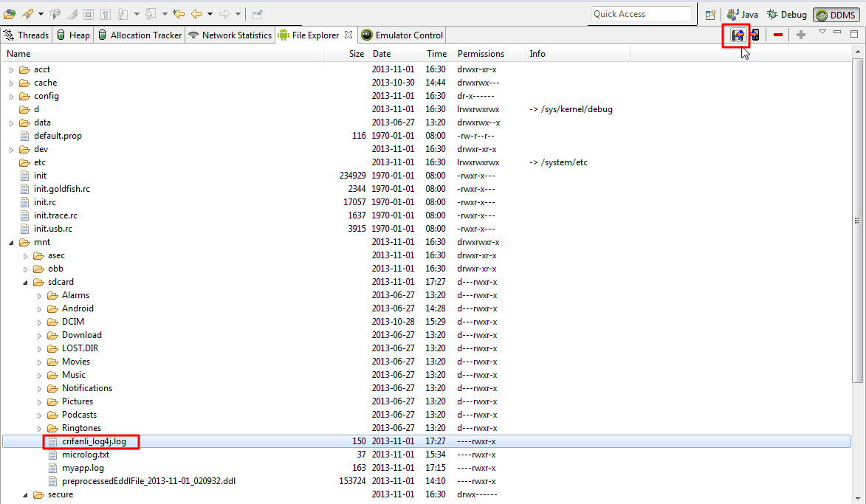Expand the asec folder
The width and height of the screenshot is (866, 504).
point(25,255)
